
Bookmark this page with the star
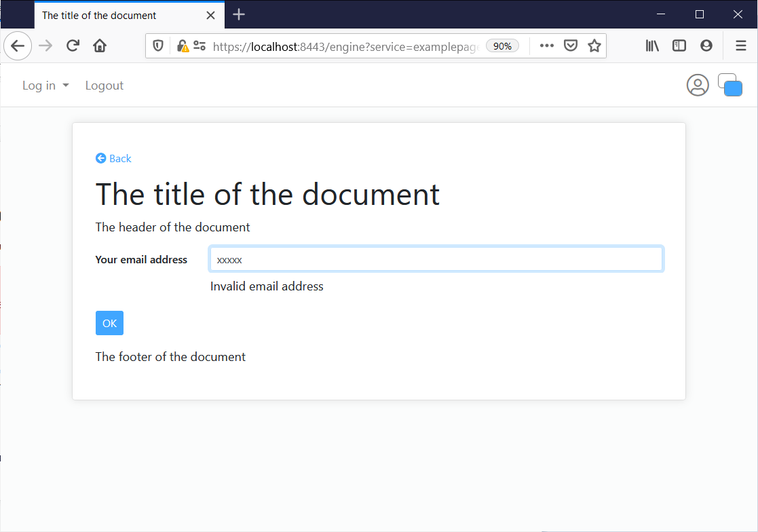(x=594, y=46)
